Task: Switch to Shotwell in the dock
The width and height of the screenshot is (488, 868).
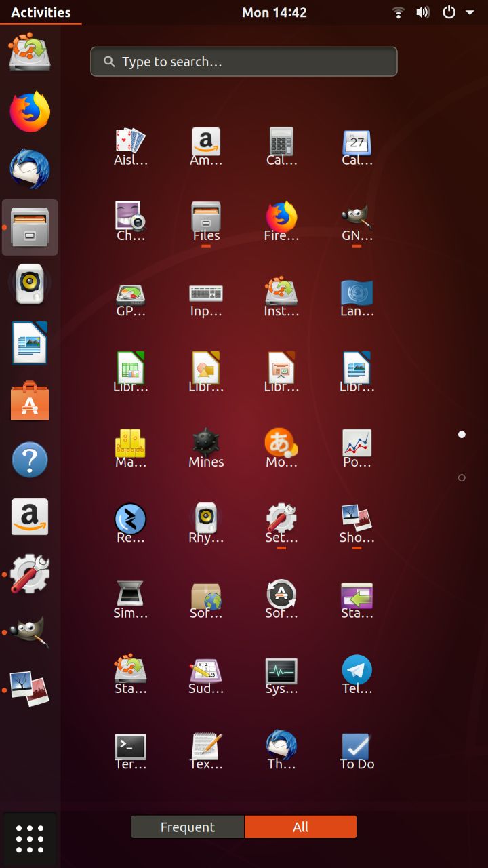Action: tap(30, 690)
